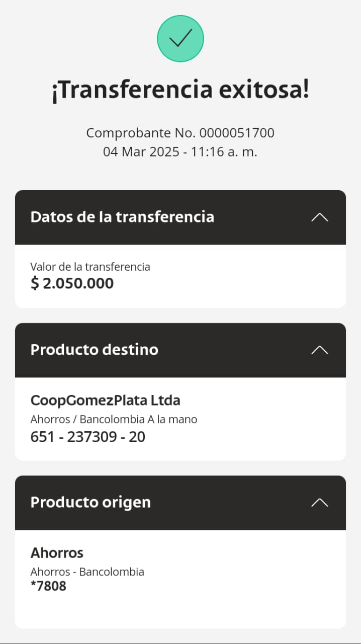Select the Comprobante No. 0000051700 text
Viewport: 361px width, 644px height.
tap(180, 133)
